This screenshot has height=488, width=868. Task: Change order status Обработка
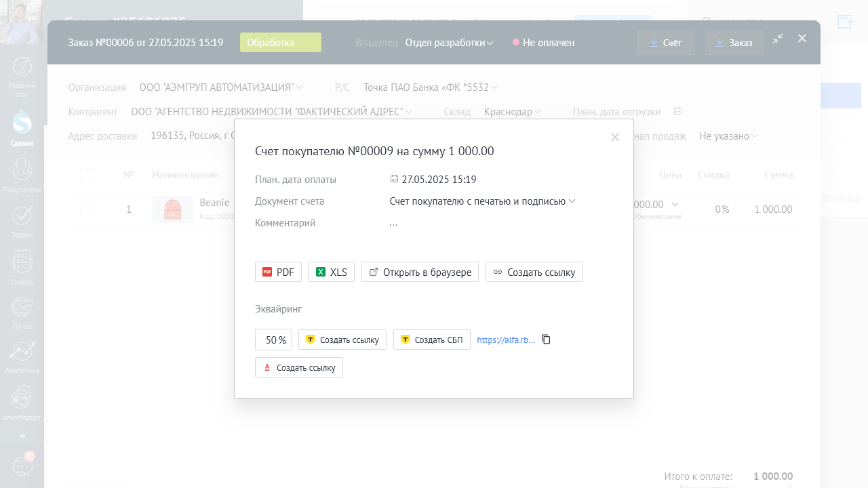coord(281,43)
